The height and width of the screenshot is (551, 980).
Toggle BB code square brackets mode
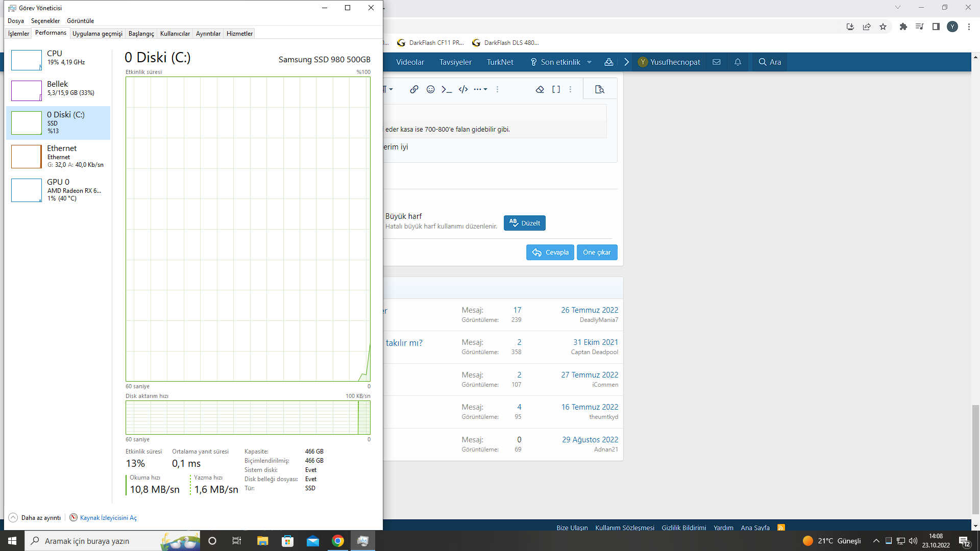pyautogui.click(x=556, y=89)
